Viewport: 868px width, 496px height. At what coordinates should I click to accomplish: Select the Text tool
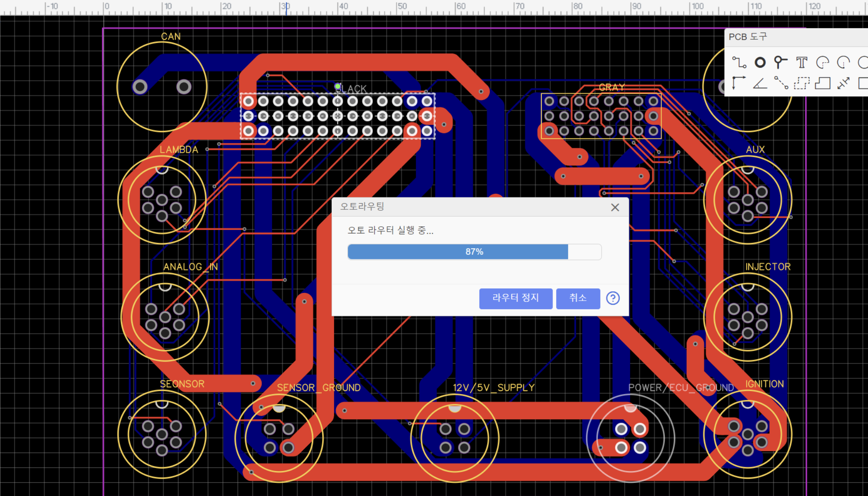click(x=802, y=62)
